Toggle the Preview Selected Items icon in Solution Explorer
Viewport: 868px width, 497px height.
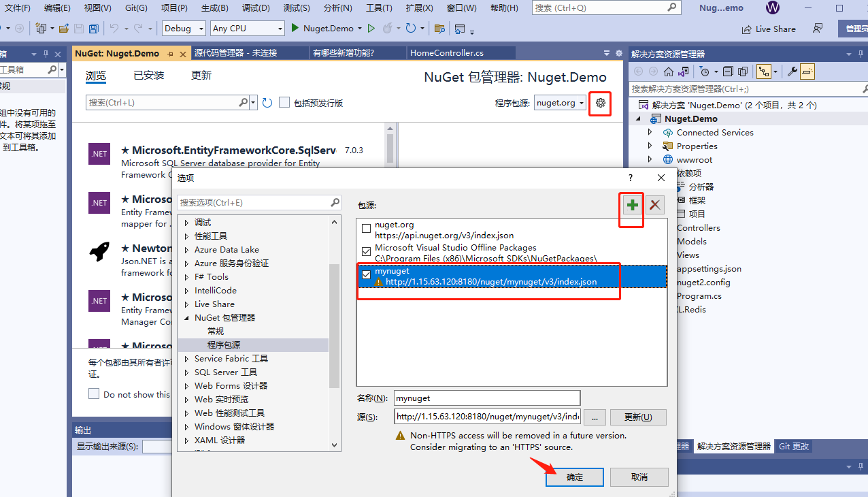pos(807,71)
